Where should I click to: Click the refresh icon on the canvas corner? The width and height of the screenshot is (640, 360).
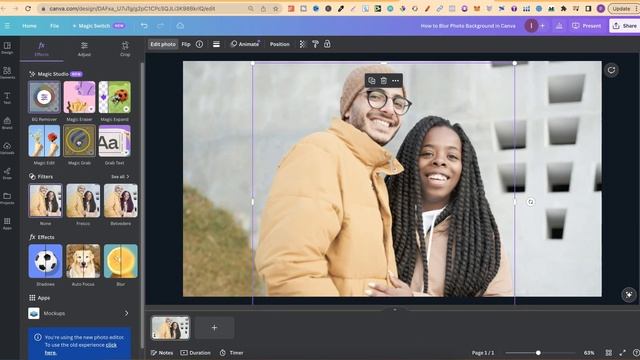point(611,70)
